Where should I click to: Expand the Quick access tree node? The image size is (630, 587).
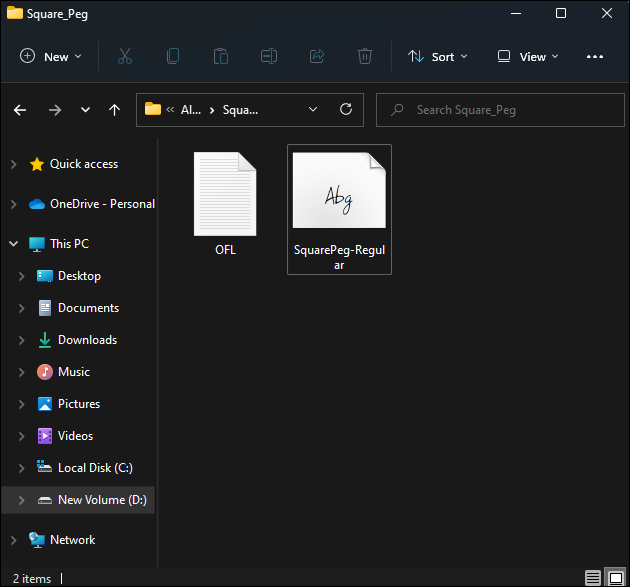pyautogui.click(x=13, y=164)
